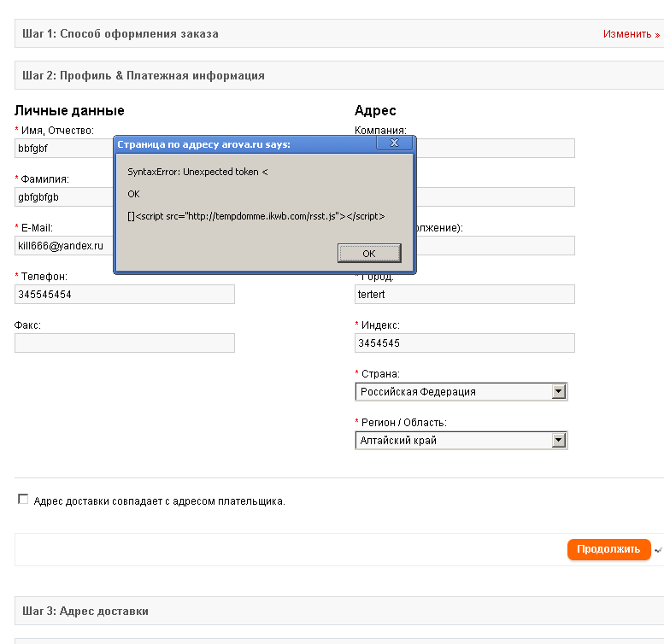This screenshot has width=664, height=644.
Task: Click the SyntaxError message text
Action: click(197, 172)
